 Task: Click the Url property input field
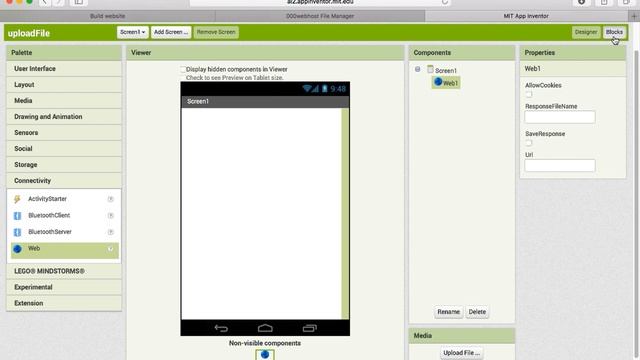point(560,165)
